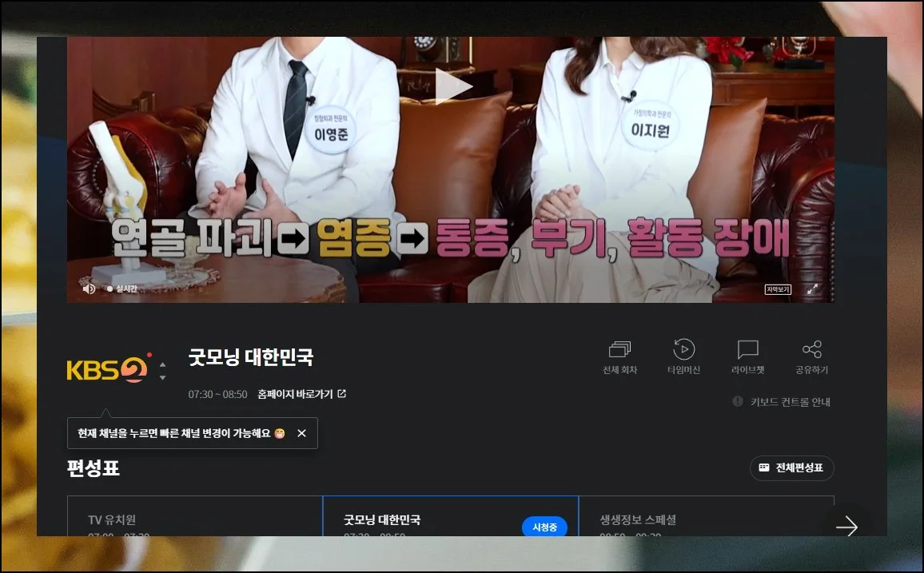Viewport: 924px width, 573px height.
Task: Dismiss the channel change tooltip
Action: (x=301, y=433)
